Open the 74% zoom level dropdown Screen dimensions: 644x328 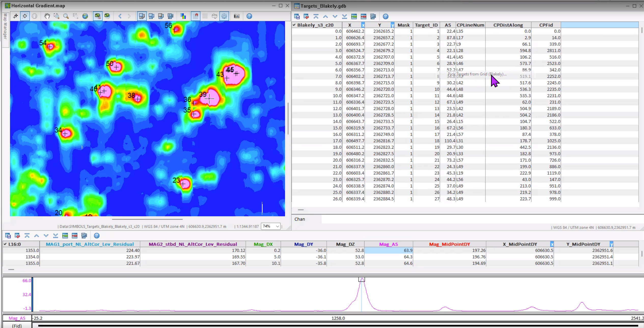tap(277, 226)
